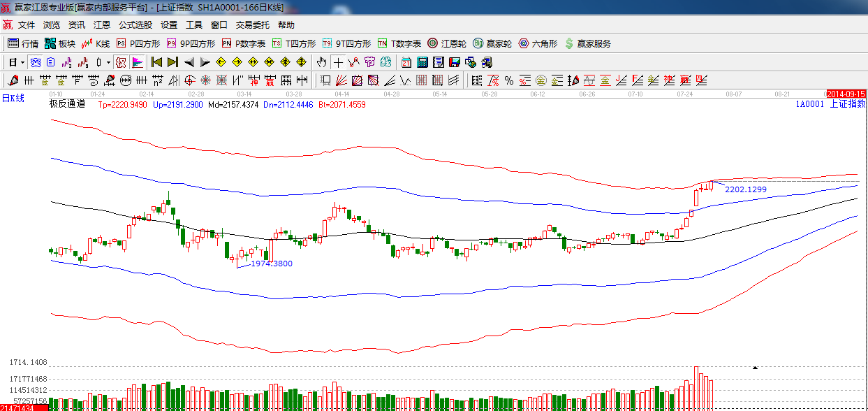Image resolution: width=868 pixels, height=411 pixels.
Task: Click the 江恩轮 button
Action: point(447,43)
